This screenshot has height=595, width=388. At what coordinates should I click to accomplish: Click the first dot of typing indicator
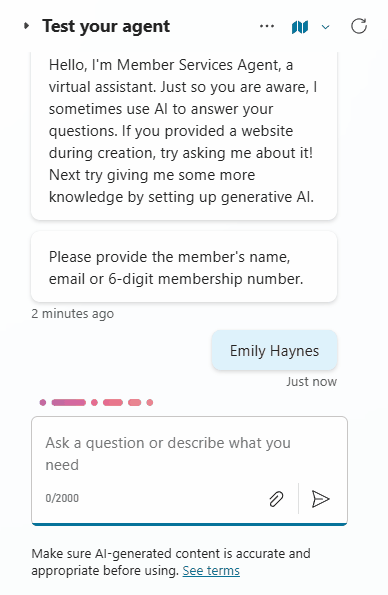[x=43, y=402]
